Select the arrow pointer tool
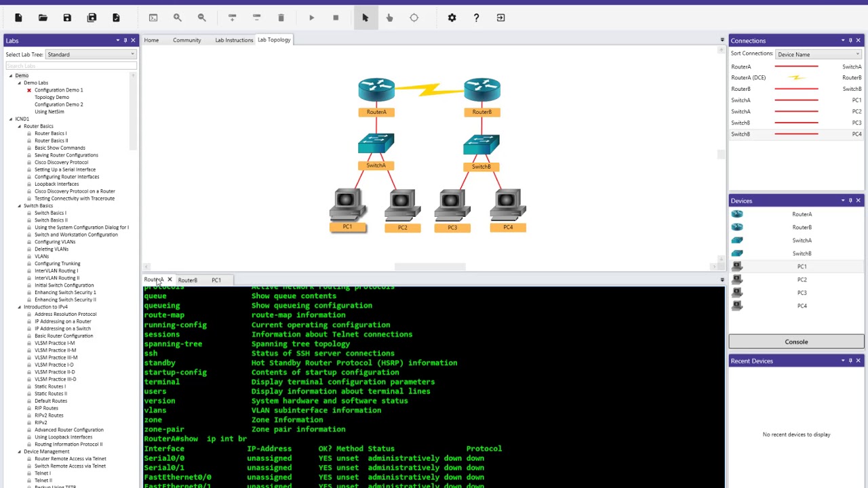The width and height of the screenshot is (868, 488). click(366, 18)
